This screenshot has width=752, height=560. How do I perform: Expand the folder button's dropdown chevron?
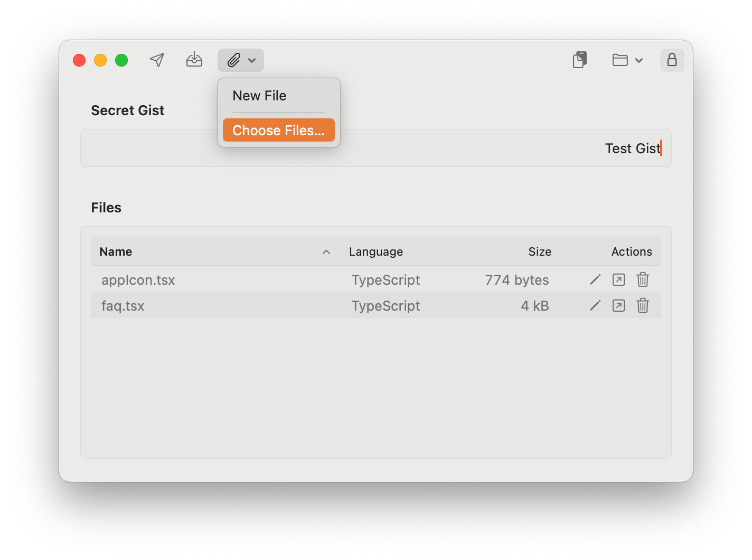click(640, 60)
